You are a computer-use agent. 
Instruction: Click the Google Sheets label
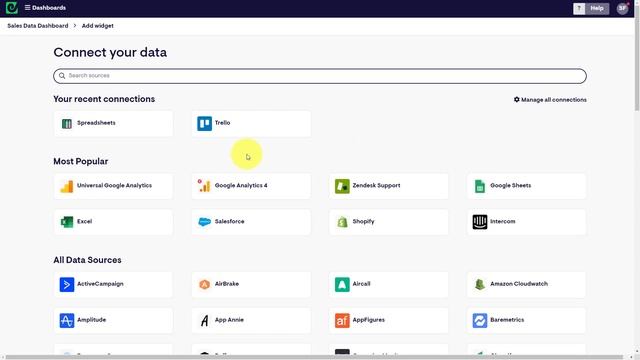(x=511, y=185)
